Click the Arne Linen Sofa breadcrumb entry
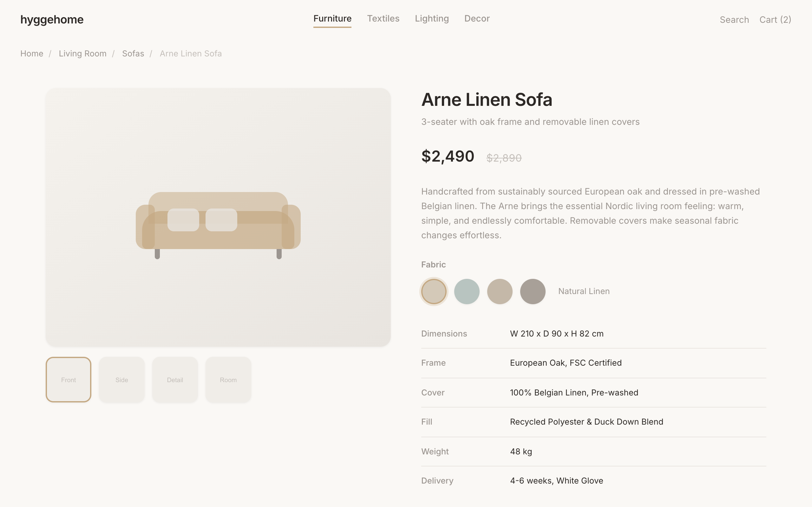This screenshot has height=507, width=812. [191, 53]
